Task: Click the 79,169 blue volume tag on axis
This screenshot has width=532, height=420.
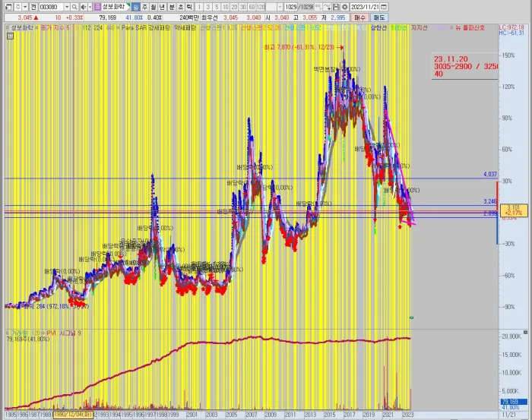Action: pos(515,402)
